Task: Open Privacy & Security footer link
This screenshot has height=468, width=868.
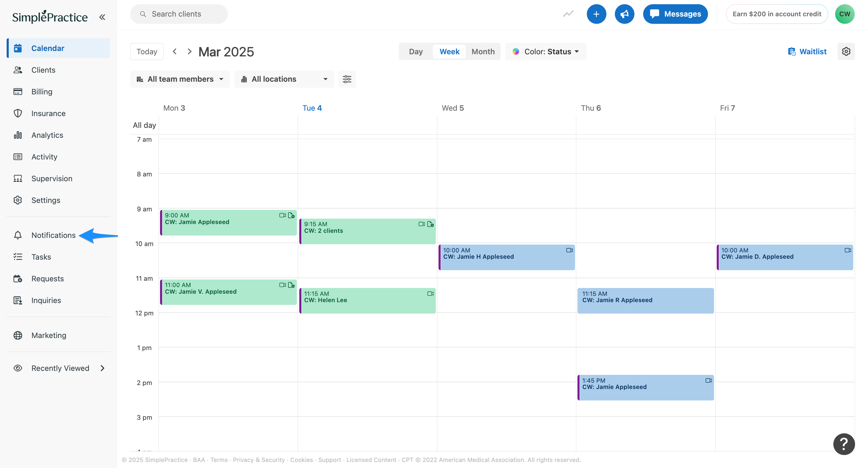Action: click(x=259, y=460)
